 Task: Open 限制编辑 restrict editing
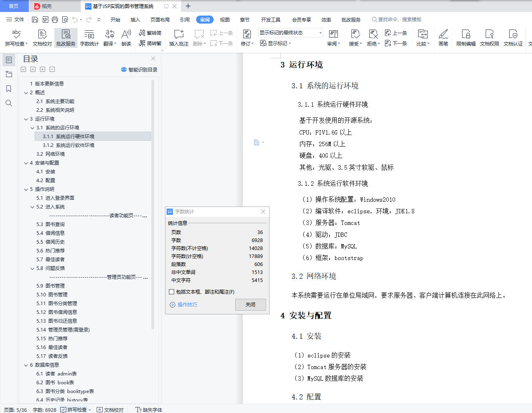tap(466, 38)
